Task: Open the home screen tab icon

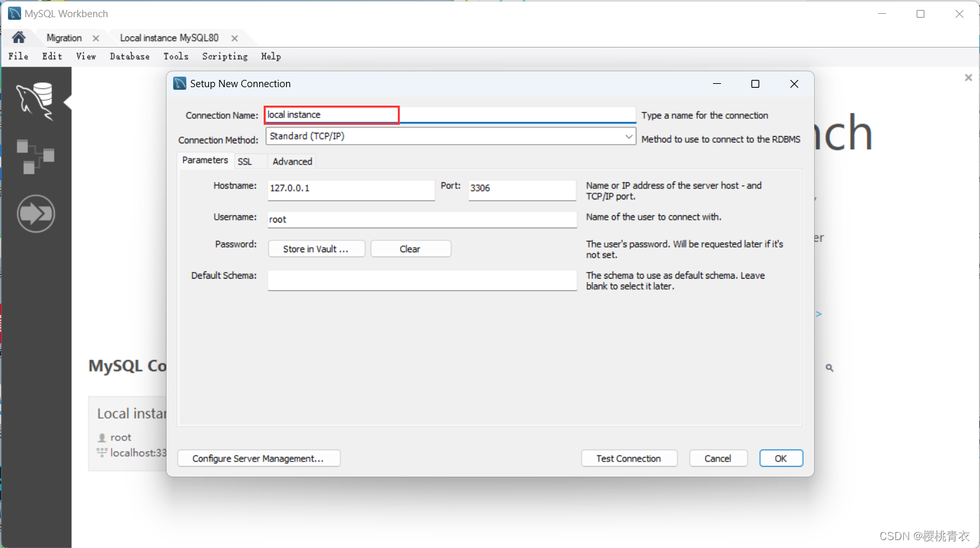Action: click(19, 37)
